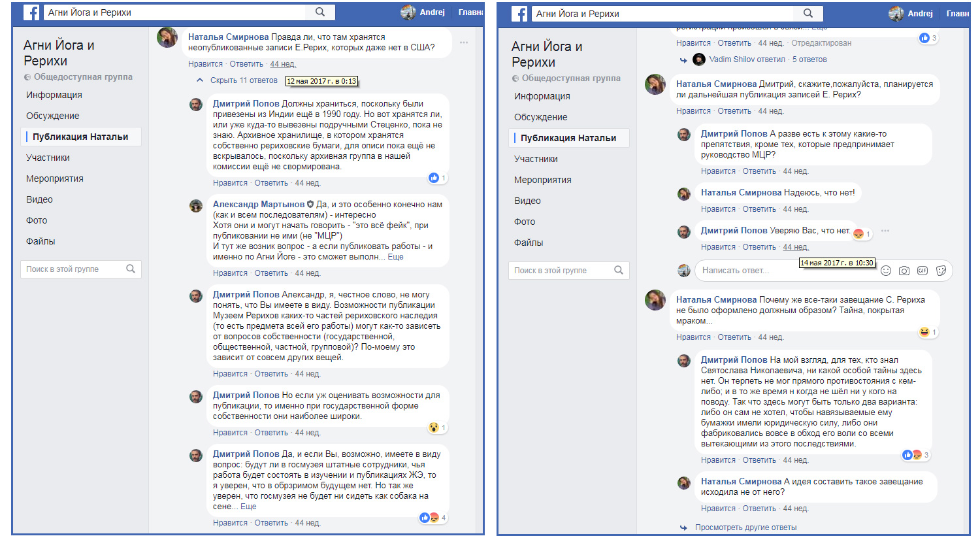Viewport: 980px width, 536px height.
Task: Click Отредактирован label near top of right window
Action: (821, 43)
